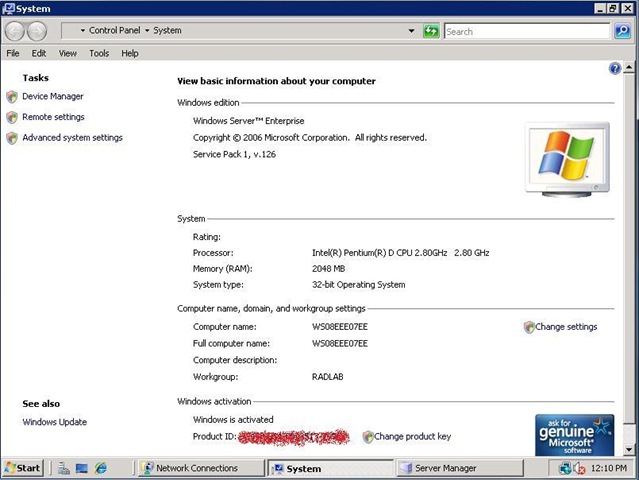Click Change product key link

click(x=412, y=437)
